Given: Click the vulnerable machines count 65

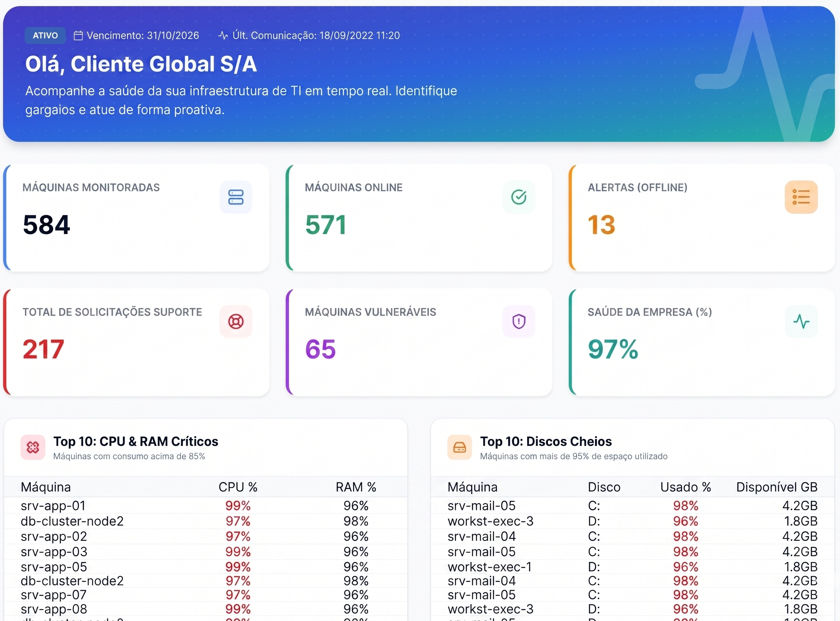Looking at the screenshot, I should [320, 349].
